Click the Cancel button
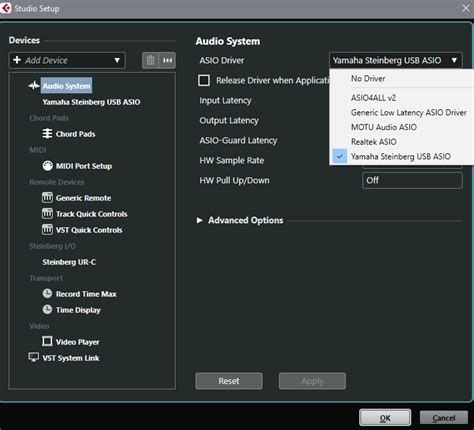 pyautogui.click(x=444, y=418)
